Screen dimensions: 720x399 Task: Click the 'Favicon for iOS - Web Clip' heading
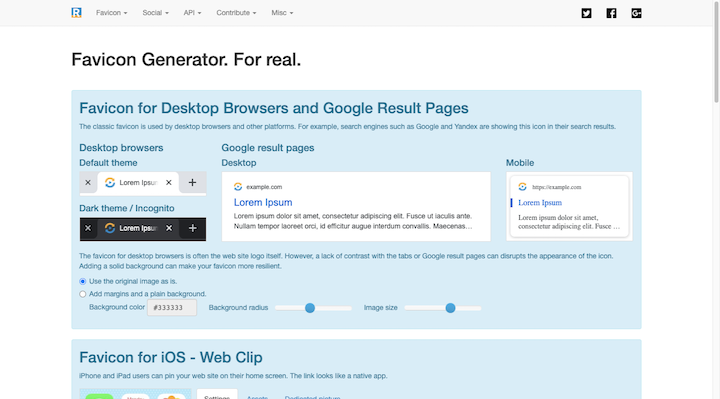tap(171, 357)
